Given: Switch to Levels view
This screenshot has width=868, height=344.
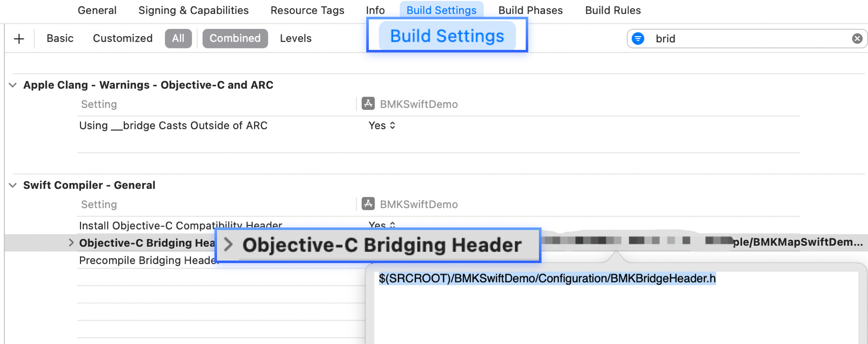Looking at the screenshot, I should 295,39.
